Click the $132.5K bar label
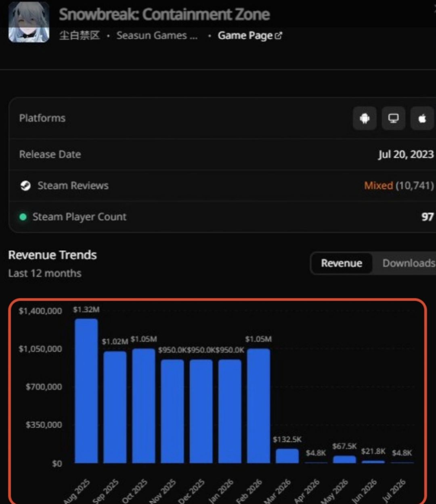 287,439
